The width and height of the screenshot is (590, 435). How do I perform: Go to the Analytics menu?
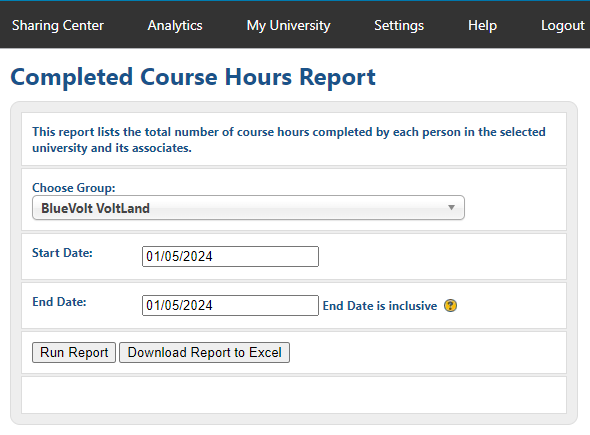175,26
